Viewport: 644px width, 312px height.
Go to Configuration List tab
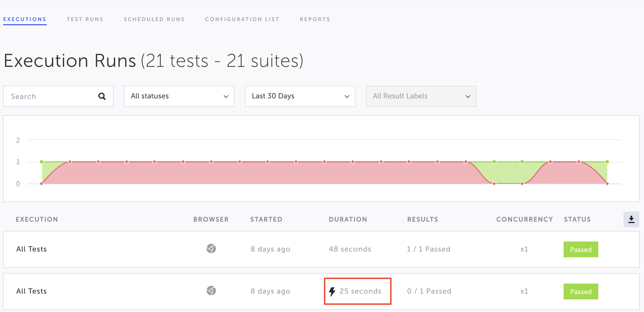[242, 19]
